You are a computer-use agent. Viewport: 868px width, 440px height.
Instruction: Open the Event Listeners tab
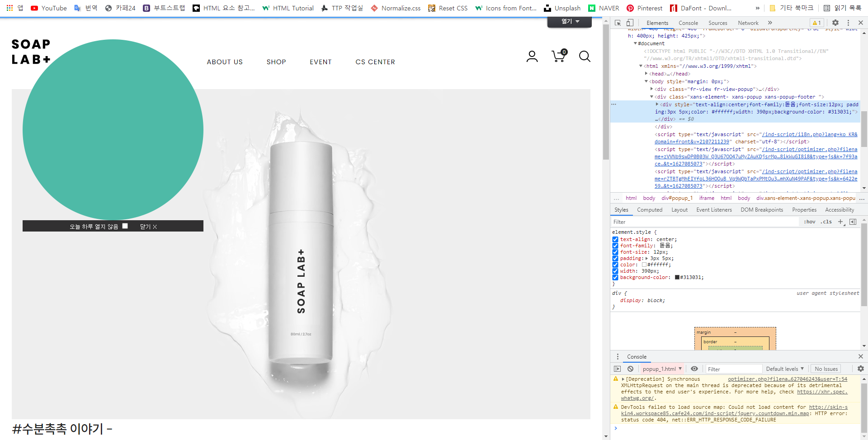(x=714, y=210)
